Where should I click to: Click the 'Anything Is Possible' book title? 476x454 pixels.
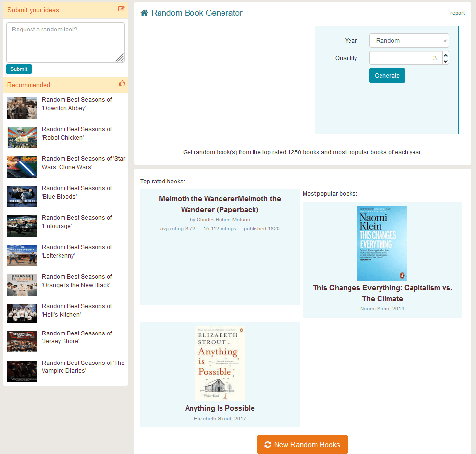[x=220, y=408]
